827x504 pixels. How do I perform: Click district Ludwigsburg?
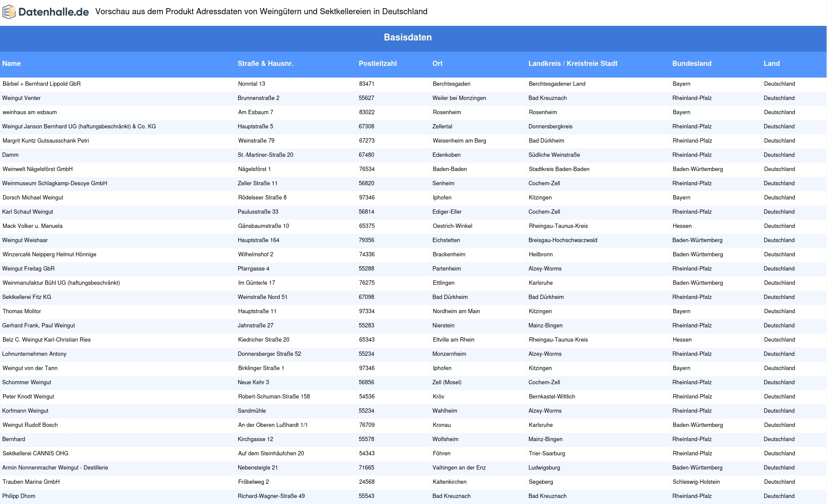coord(544,468)
